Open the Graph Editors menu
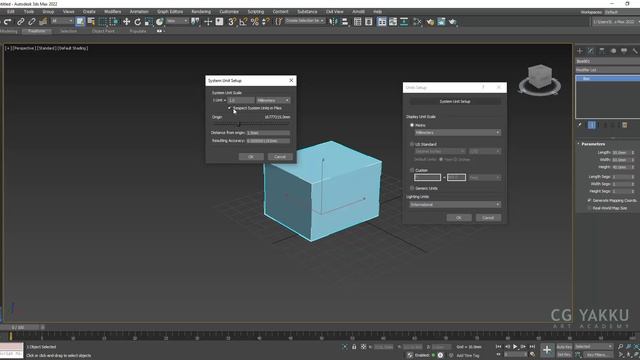 click(170, 12)
